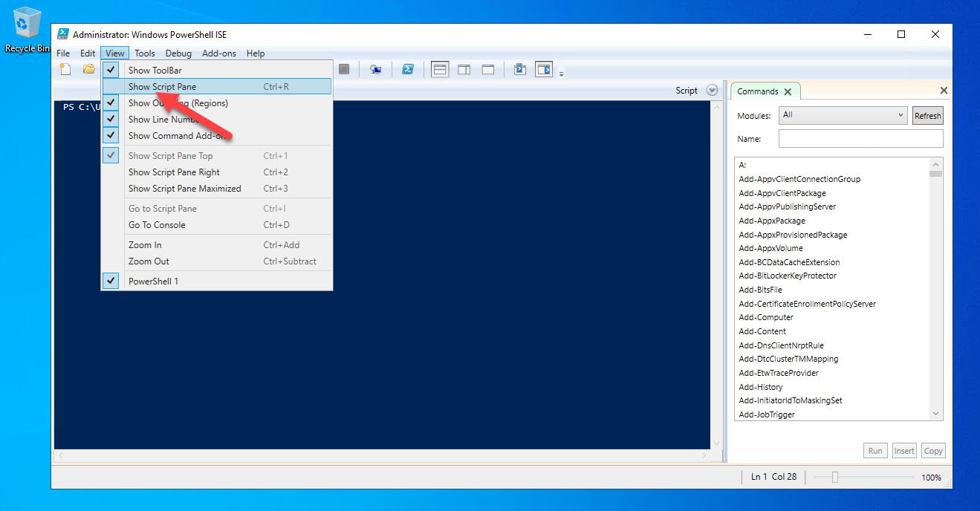
Task: Click the Stop Operation square icon
Action: [344, 69]
